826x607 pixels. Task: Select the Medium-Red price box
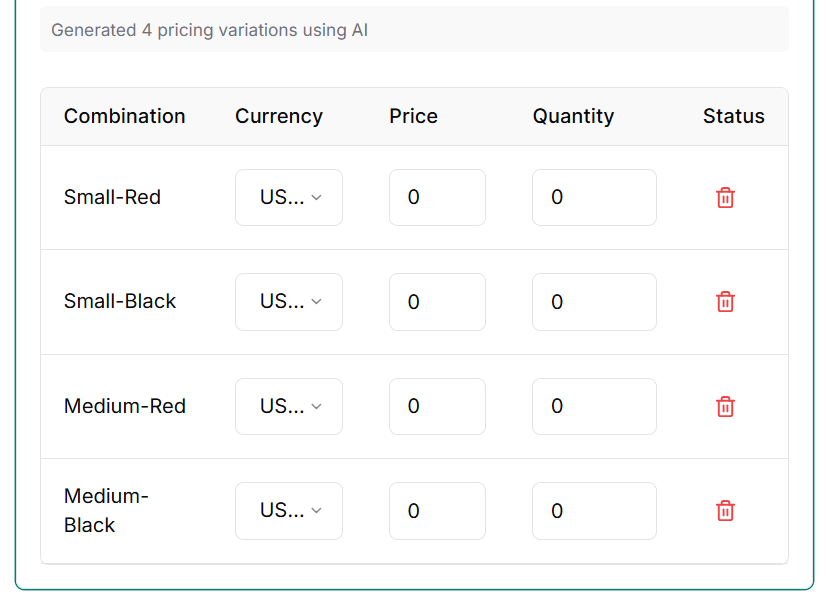(437, 406)
